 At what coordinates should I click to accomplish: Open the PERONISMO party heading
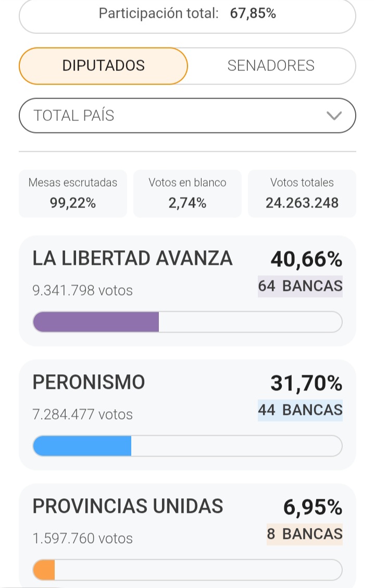pyautogui.click(x=89, y=383)
